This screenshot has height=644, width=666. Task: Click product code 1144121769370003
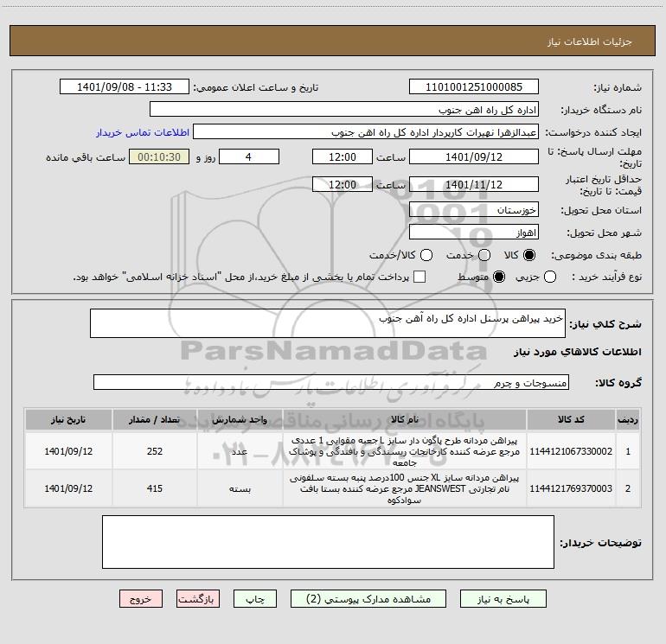(571, 488)
